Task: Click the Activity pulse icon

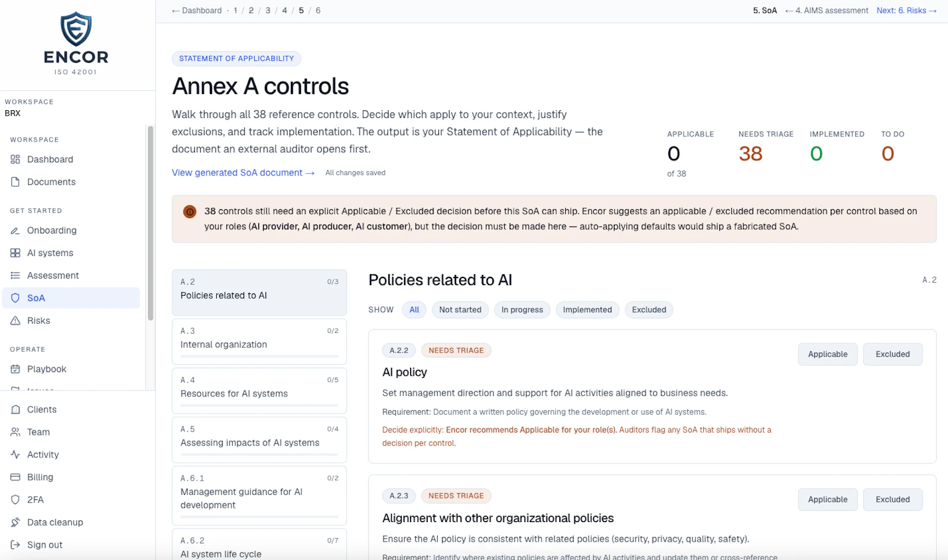Action: pyautogui.click(x=15, y=455)
